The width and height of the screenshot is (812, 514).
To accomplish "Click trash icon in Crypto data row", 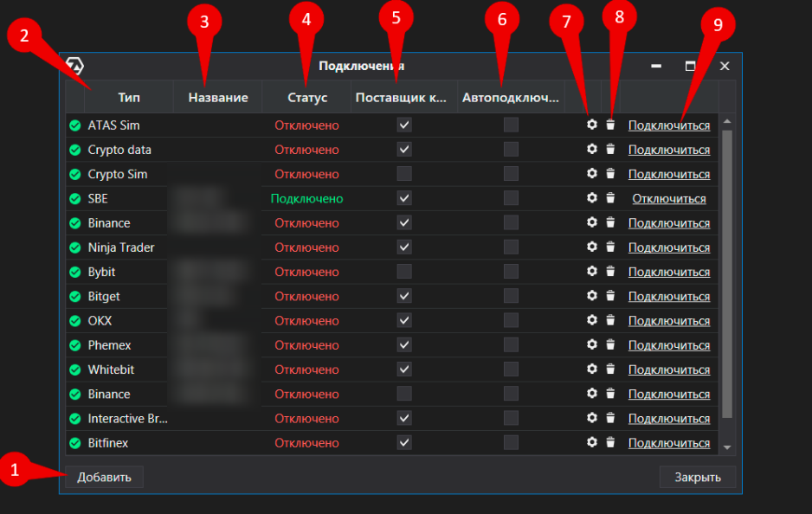I will click(610, 149).
